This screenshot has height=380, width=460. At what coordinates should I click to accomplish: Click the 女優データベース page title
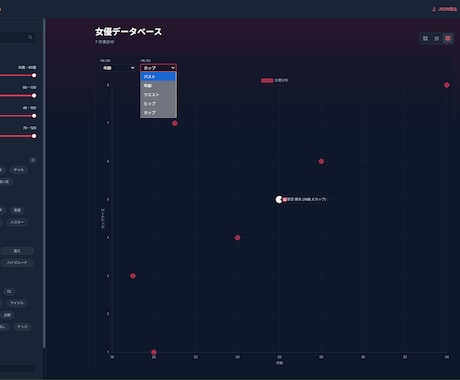128,32
